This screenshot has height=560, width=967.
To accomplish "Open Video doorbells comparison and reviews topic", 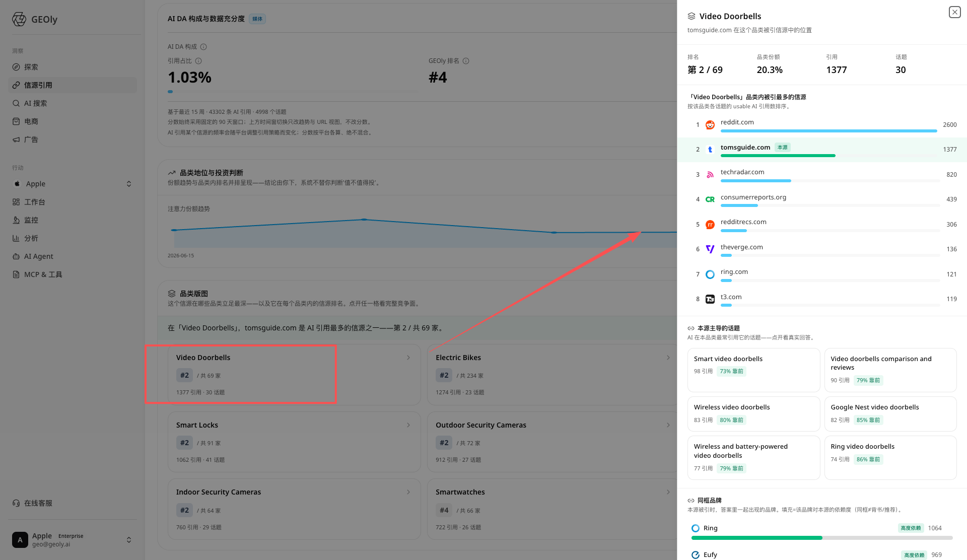I will [890, 370].
